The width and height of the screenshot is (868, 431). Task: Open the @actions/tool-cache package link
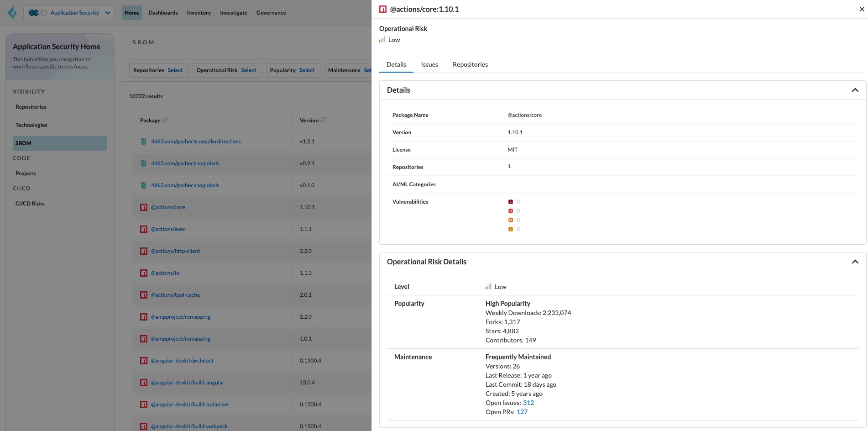pyautogui.click(x=175, y=295)
